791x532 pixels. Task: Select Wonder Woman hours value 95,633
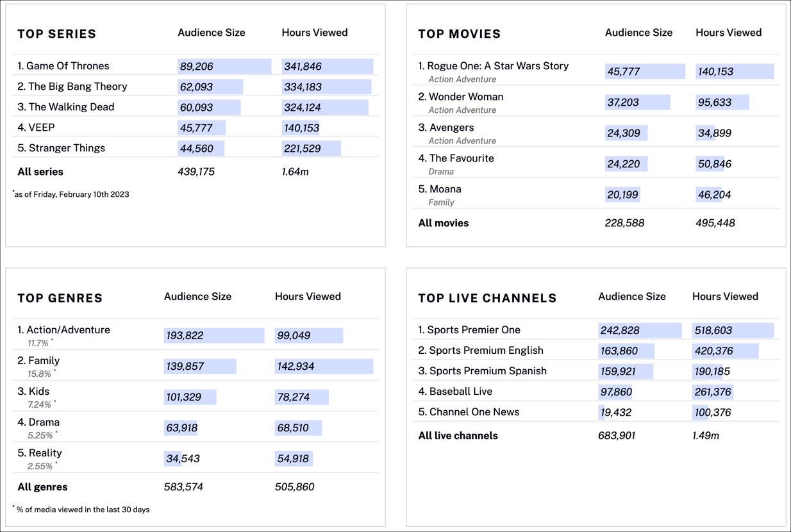click(x=715, y=103)
